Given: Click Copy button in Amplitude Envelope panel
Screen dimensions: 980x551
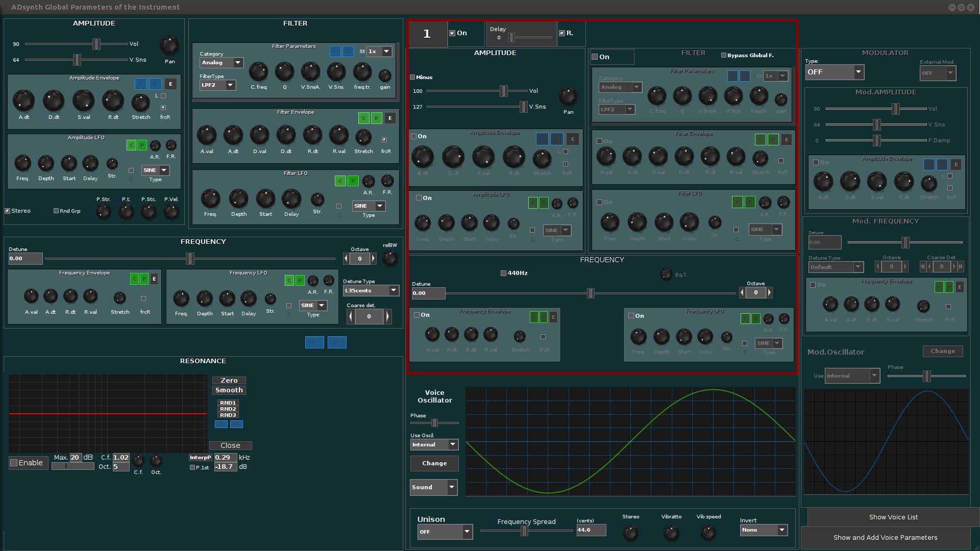Looking at the screenshot, I should point(141,84).
